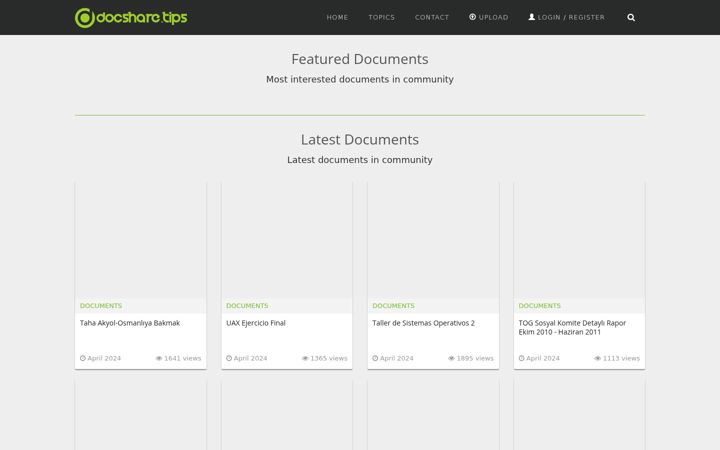Image resolution: width=720 pixels, height=450 pixels.
Task: Select thumbnail of Taha Akyol-Osmanliya Bakmak
Action: (141, 240)
